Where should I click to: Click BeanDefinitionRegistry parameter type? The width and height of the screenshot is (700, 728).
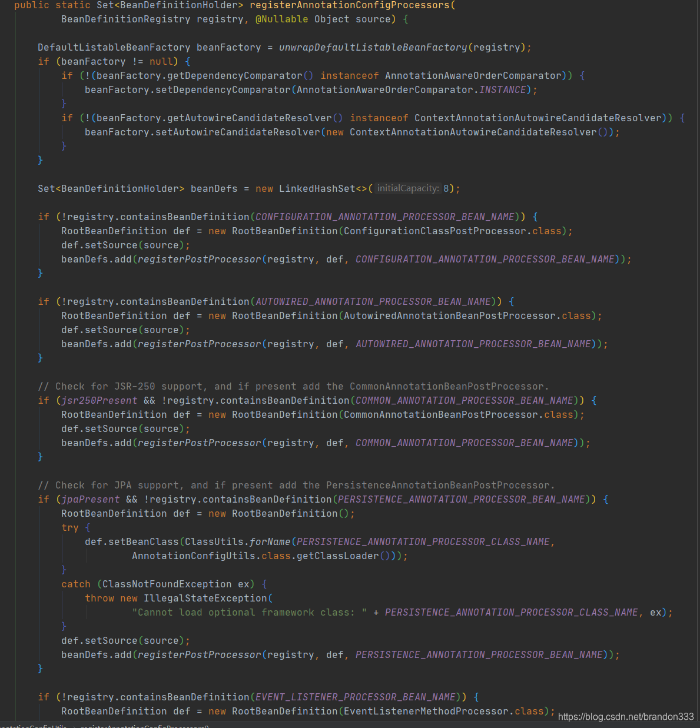click(126, 19)
